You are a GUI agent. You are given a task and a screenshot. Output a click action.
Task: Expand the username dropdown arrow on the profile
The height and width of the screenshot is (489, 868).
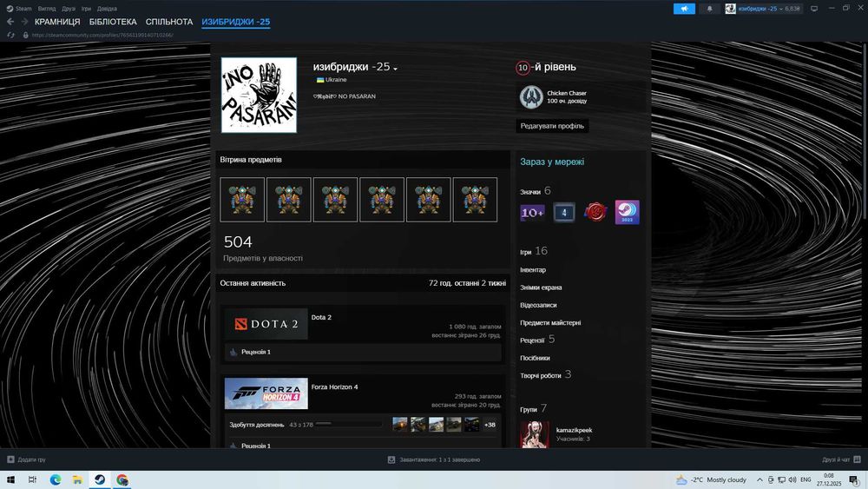(395, 69)
